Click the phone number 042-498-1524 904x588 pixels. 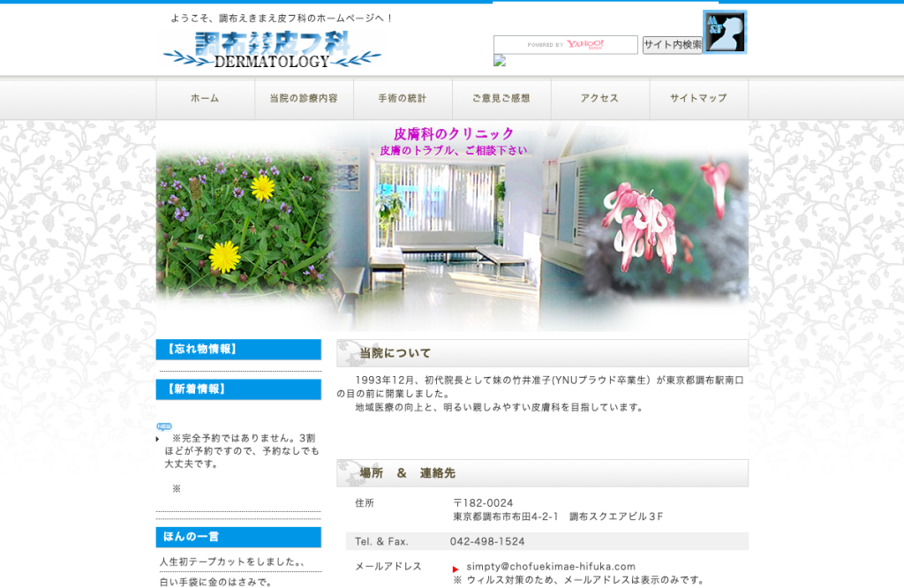click(487, 542)
